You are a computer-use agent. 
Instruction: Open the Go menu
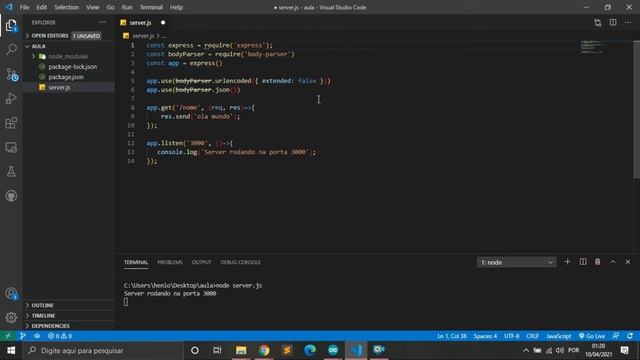[111, 7]
